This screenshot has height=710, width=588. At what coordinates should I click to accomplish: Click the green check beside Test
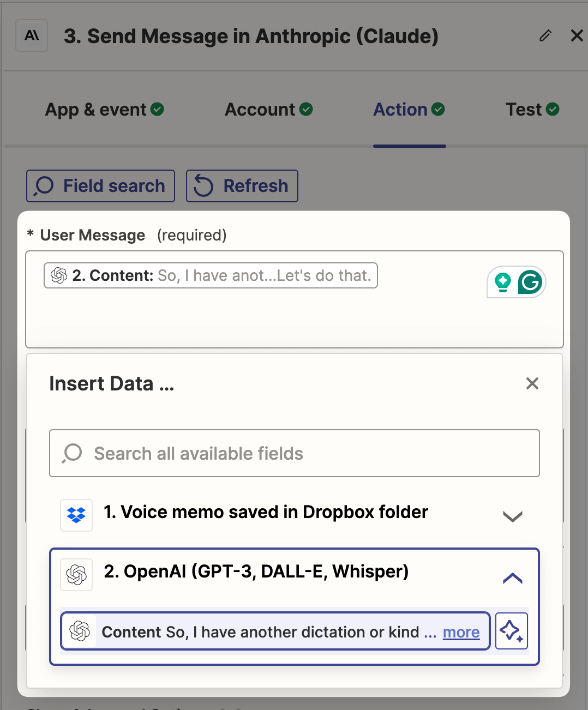click(553, 110)
